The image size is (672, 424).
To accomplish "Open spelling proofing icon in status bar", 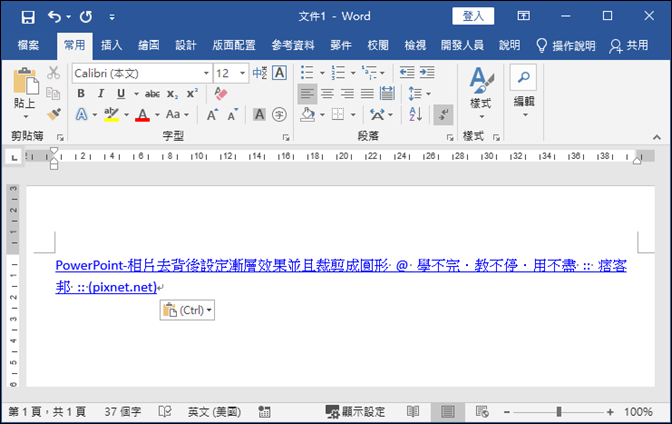I will pyautogui.click(x=165, y=412).
